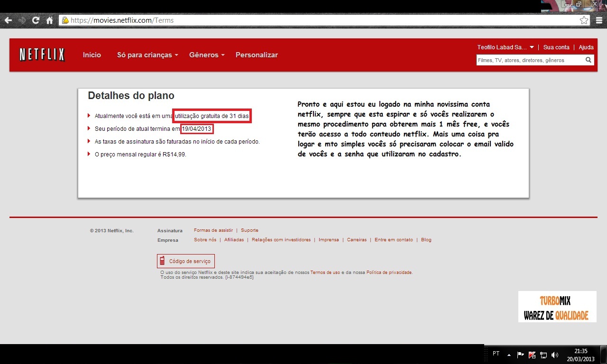
Task: Open the Sobre nós link
Action: [205, 240]
